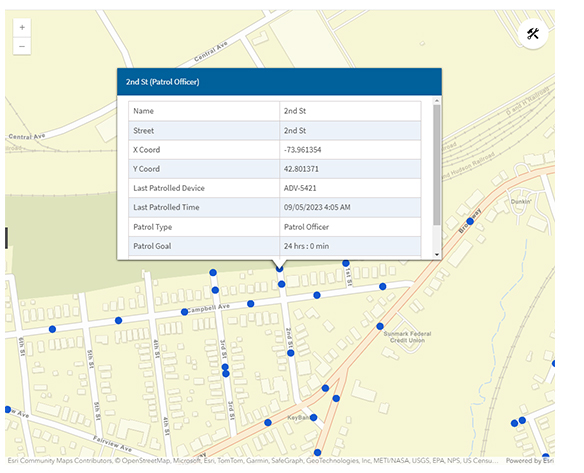Click the X Coord value -73.961354

[x=302, y=150]
